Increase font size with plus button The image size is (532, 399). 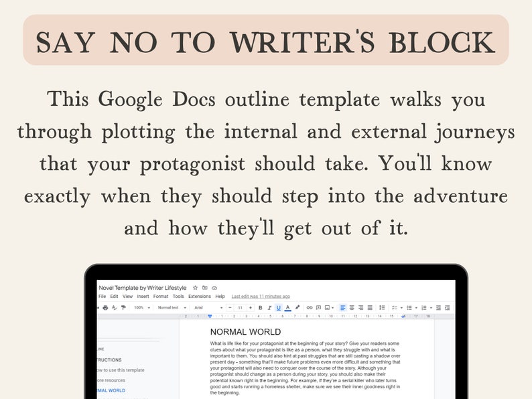point(251,307)
